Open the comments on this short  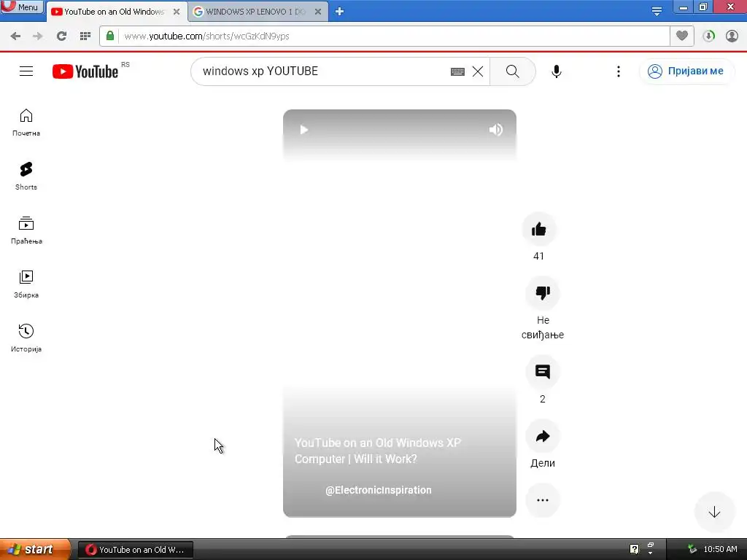point(543,371)
